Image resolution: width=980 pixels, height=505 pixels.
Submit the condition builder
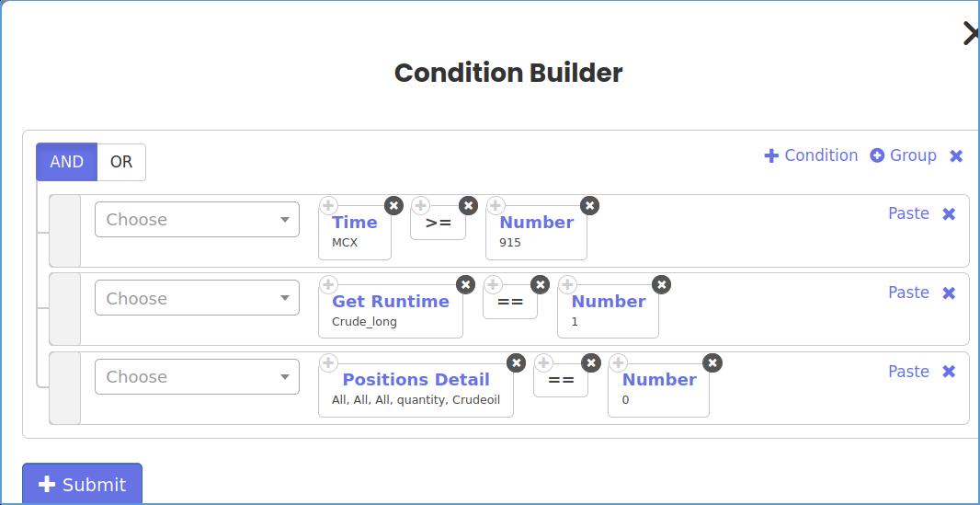point(82,484)
